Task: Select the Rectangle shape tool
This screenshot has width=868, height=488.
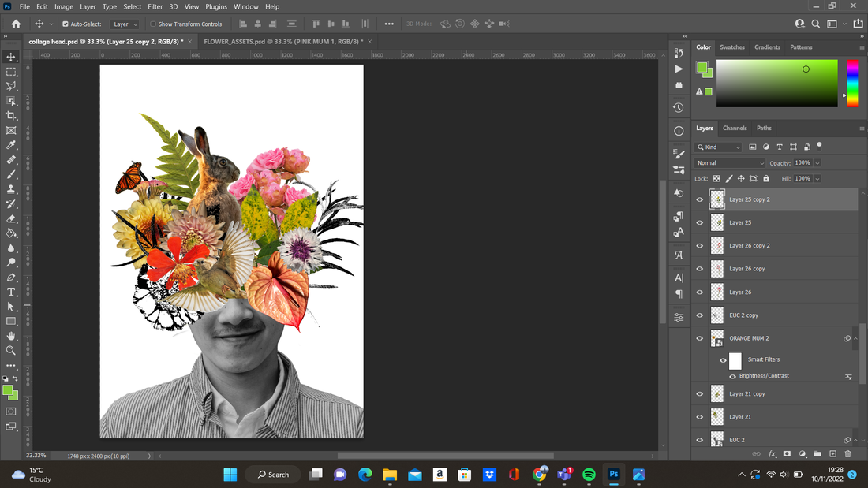Action: click(10, 321)
